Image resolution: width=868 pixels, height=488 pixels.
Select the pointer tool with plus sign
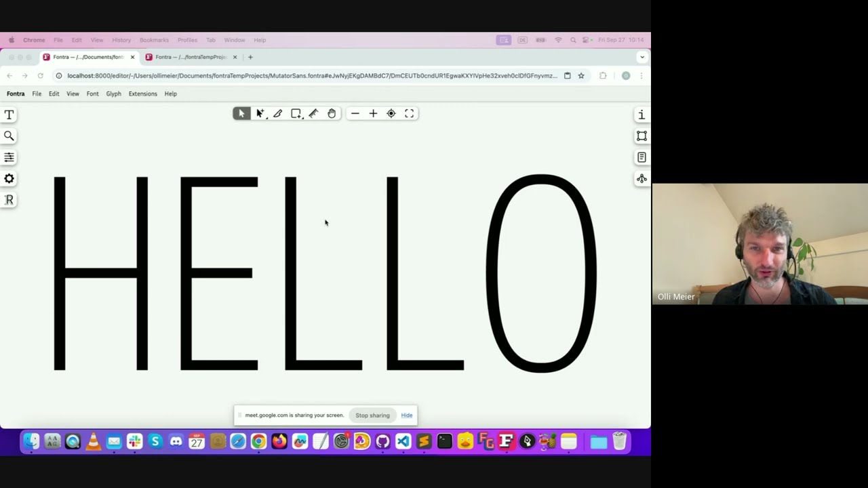pyautogui.click(x=260, y=114)
